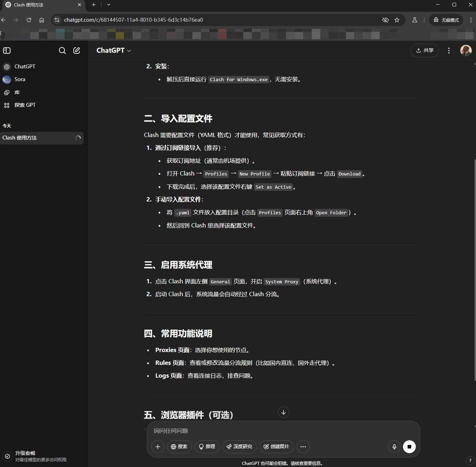Open the 升级套餐 upgrade plan link
This screenshot has height=467, width=476.
[x=42, y=456]
